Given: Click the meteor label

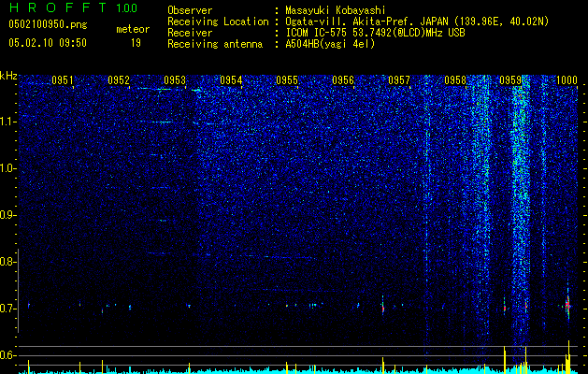Looking at the screenshot, I should pyautogui.click(x=133, y=29).
